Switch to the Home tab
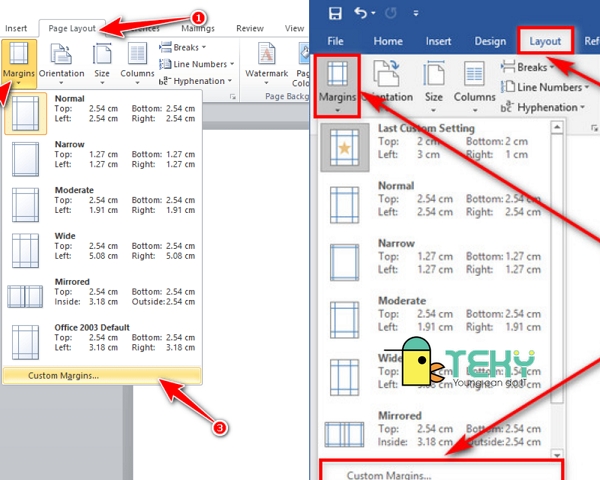The height and width of the screenshot is (480, 600). 388,41
